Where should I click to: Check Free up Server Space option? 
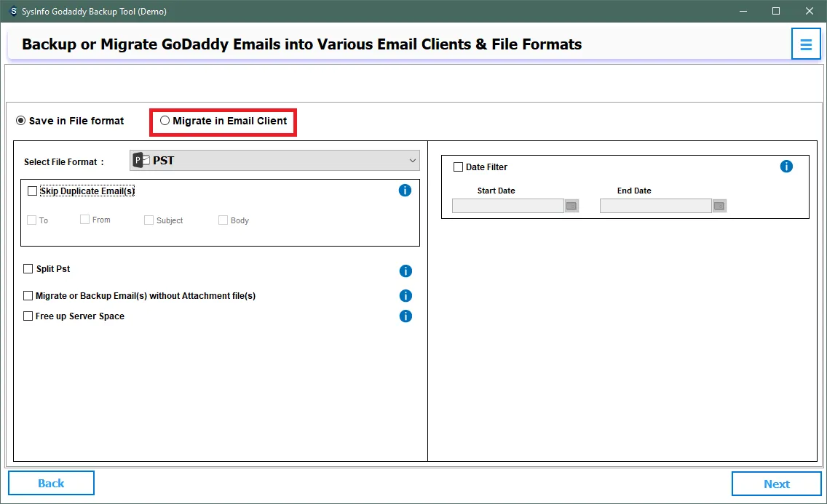point(28,316)
